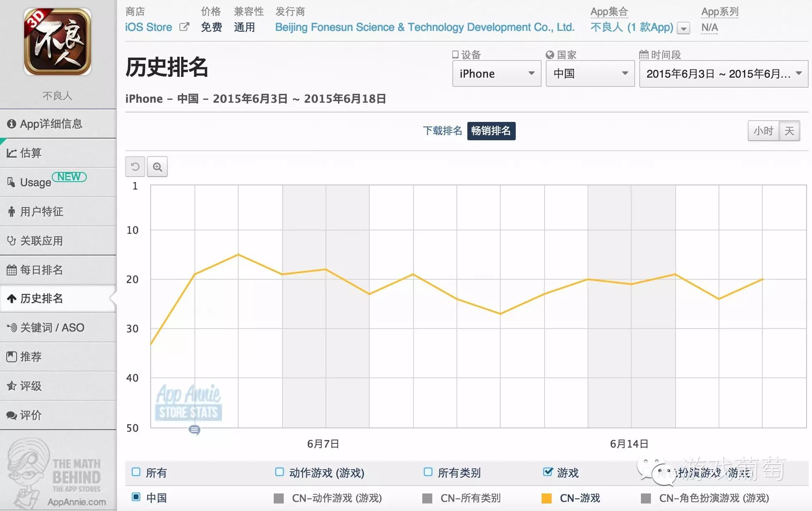Click the person icon beside 用户特征
812x511 pixels.
coord(12,212)
